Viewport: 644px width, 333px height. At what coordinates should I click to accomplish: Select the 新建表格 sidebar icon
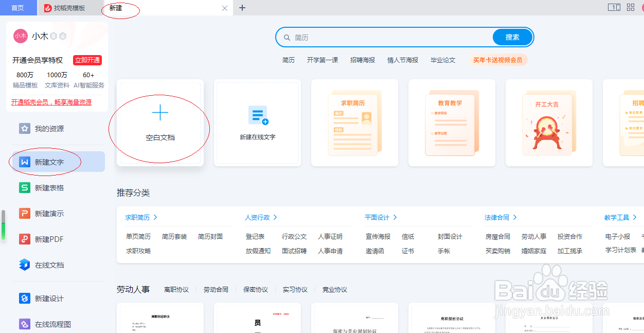click(x=24, y=188)
